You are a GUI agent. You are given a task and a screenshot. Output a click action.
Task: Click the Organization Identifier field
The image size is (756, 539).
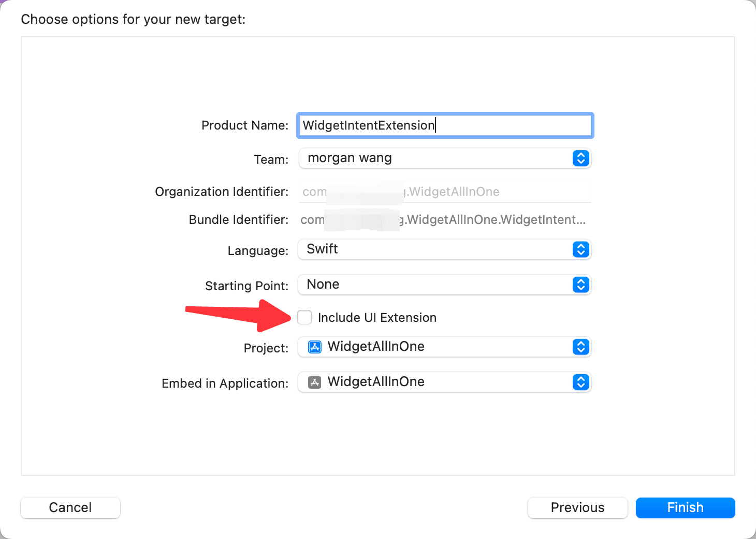(445, 192)
